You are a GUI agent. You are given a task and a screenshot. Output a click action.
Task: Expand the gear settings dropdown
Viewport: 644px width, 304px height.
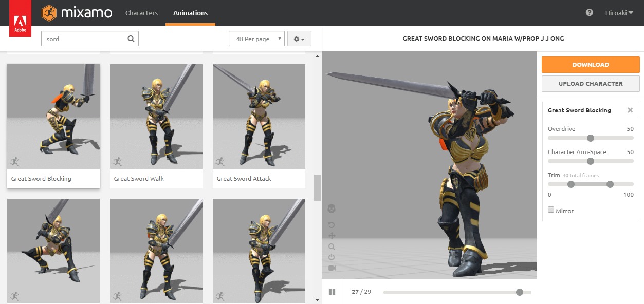pyautogui.click(x=299, y=39)
